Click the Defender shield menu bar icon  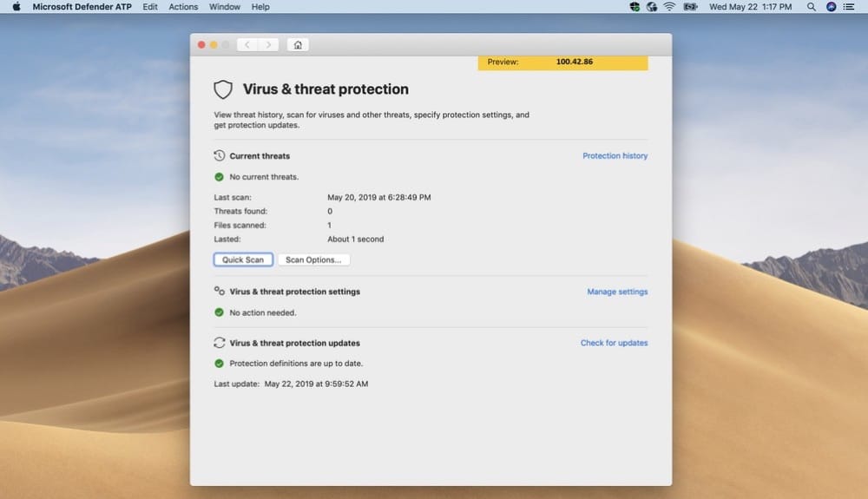click(x=635, y=7)
